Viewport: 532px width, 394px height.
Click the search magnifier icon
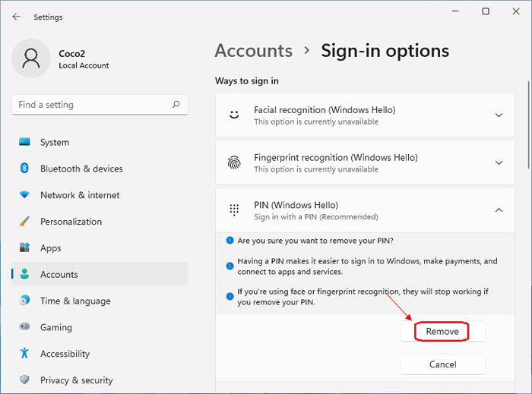(x=176, y=104)
